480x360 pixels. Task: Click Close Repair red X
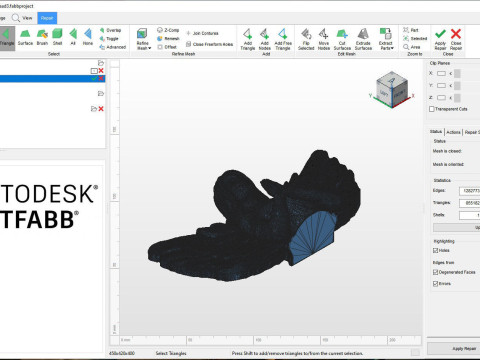[x=456, y=39]
